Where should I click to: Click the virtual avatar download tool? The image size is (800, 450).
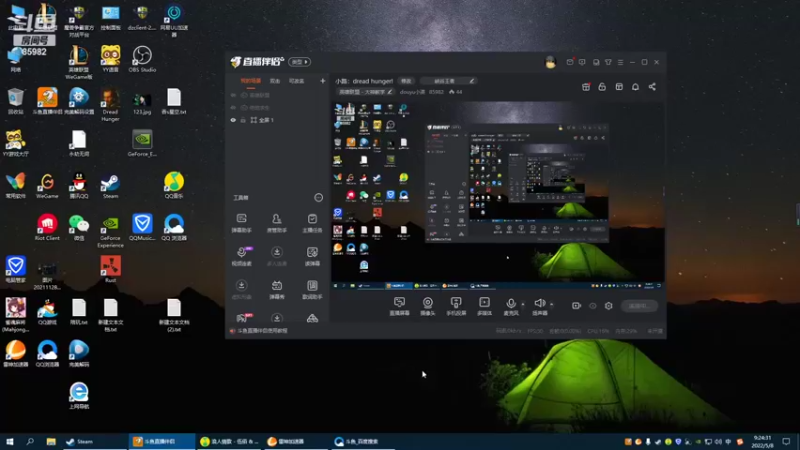point(242,289)
